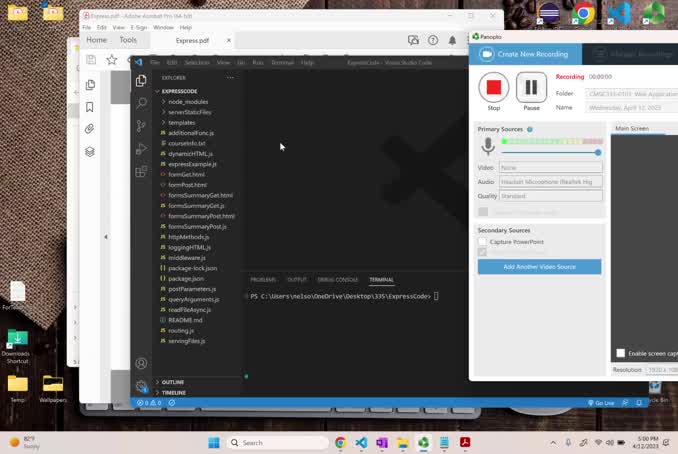Open the Audio source dropdown
The image size is (678, 454).
[551, 182]
